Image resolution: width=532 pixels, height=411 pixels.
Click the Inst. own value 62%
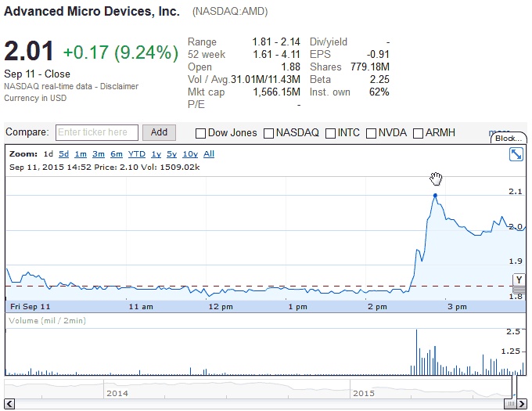[379, 92]
